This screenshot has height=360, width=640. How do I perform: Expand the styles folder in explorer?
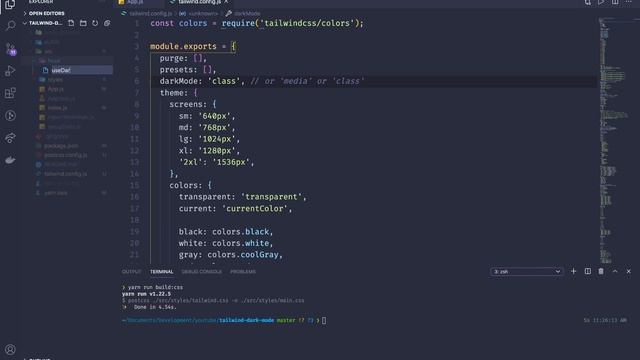55,80
